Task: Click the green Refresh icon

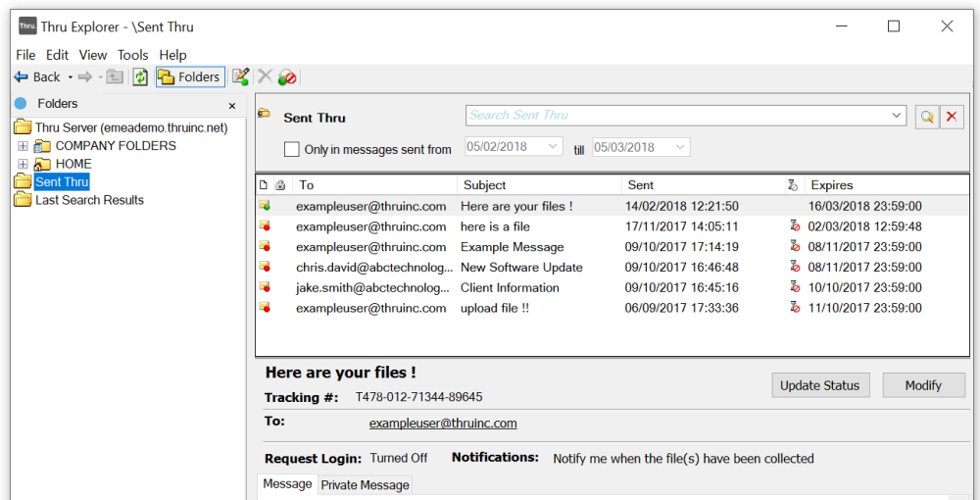Action: [x=140, y=76]
